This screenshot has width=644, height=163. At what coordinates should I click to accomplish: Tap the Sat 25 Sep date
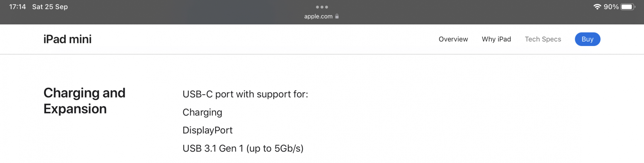click(x=50, y=7)
